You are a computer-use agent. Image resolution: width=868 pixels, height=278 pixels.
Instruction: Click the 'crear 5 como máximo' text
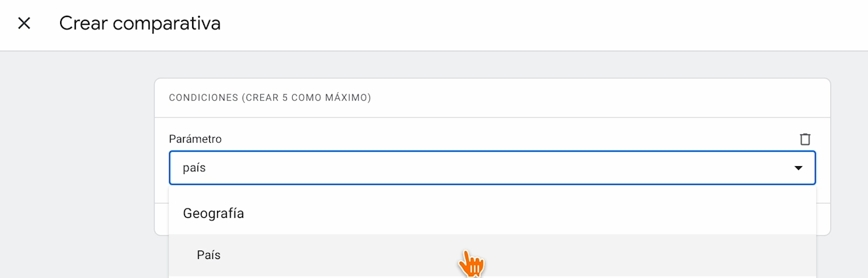(306, 98)
